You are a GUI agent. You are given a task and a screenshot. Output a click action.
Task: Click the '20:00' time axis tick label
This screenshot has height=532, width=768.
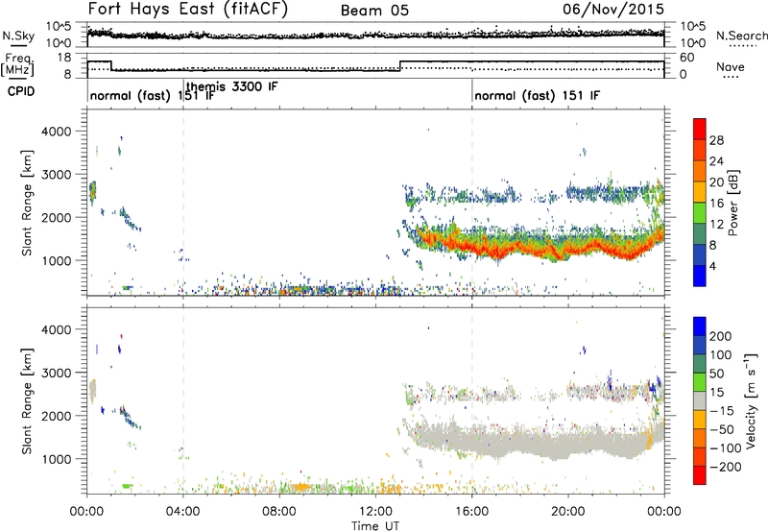[568, 512]
